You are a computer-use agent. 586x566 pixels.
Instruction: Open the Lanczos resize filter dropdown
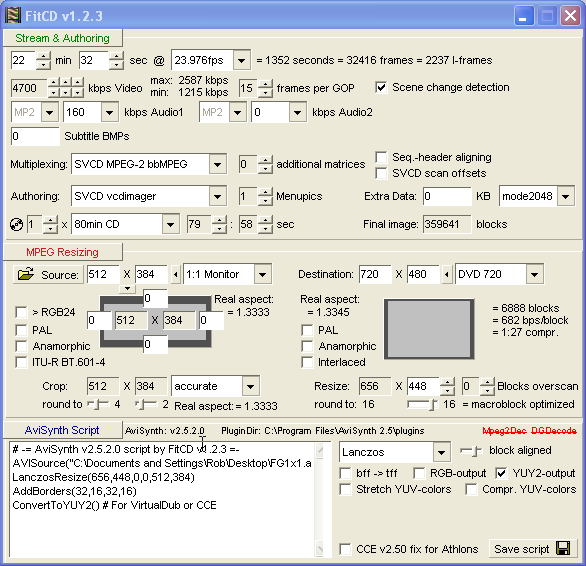(441, 452)
